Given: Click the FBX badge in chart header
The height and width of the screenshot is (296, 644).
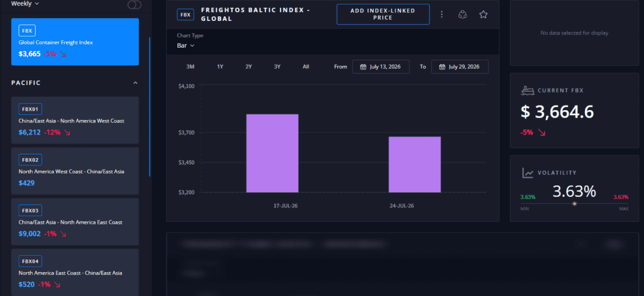Looking at the screenshot, I should [x=186, y=14].
